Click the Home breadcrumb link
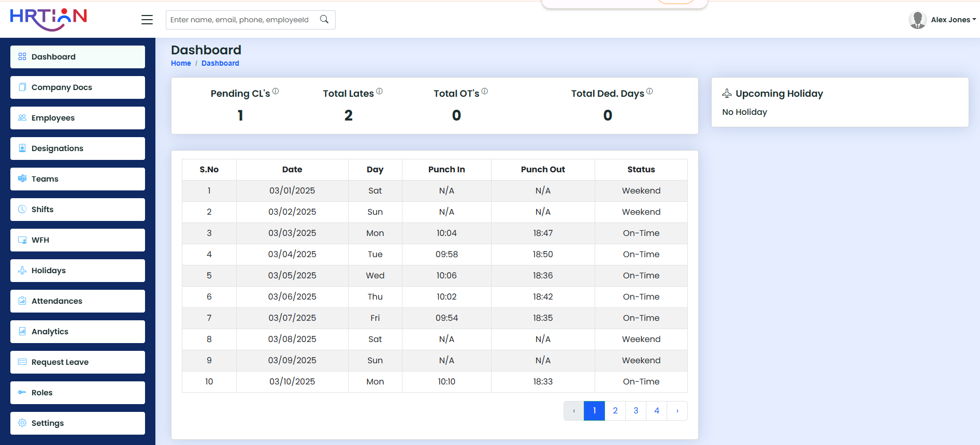 click(181, 63)
